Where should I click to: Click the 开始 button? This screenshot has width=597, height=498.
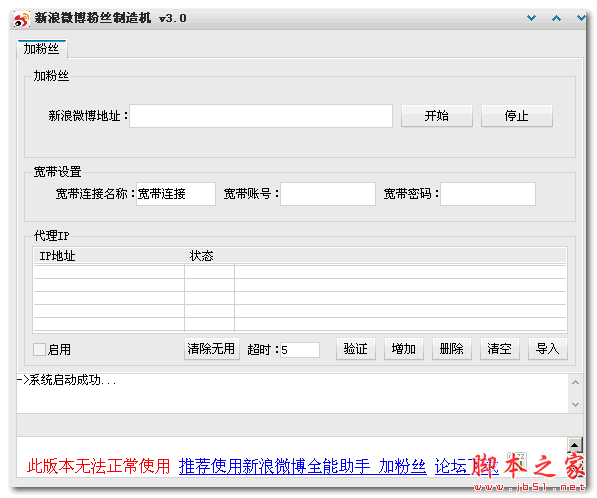437,116
